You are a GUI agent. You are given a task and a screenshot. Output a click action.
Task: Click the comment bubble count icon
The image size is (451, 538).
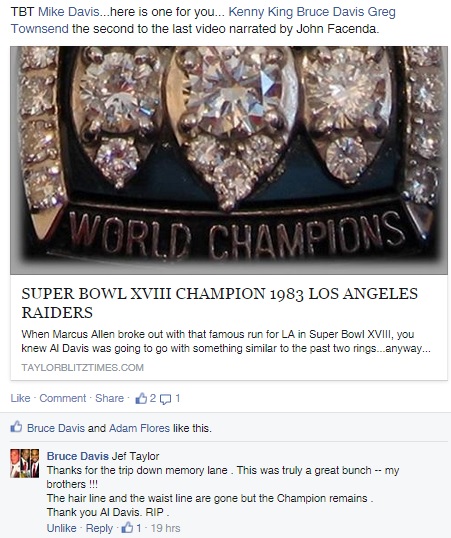pos(165,399)
